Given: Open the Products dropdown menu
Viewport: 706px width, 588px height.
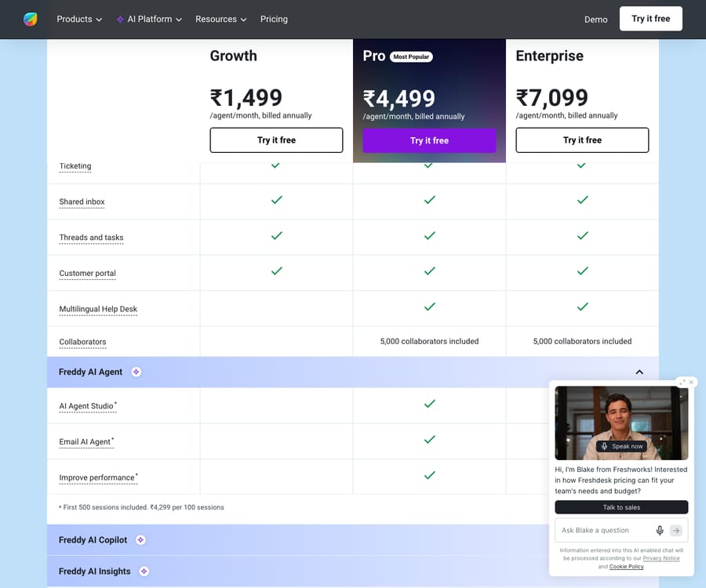Looking at the screenshot, I should click(x=79, y=20).
